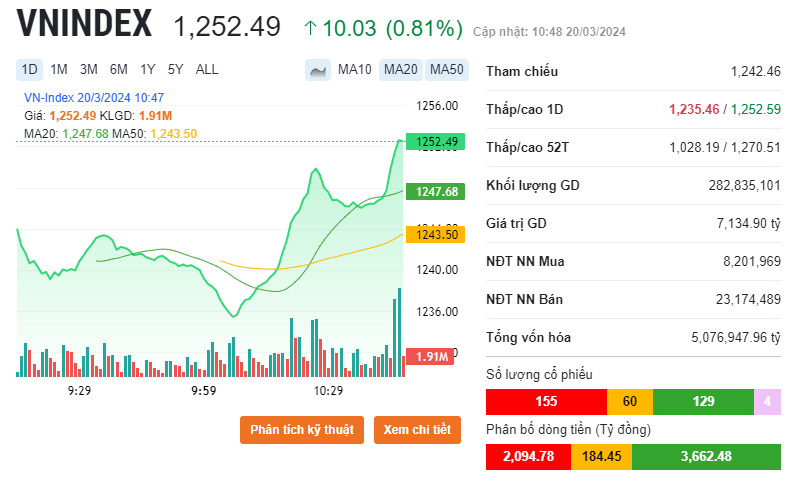This screenshot has width=798, height=481.
Task: Open Phân tích kỹ thuật button
Action: click(x=302, y=430)
